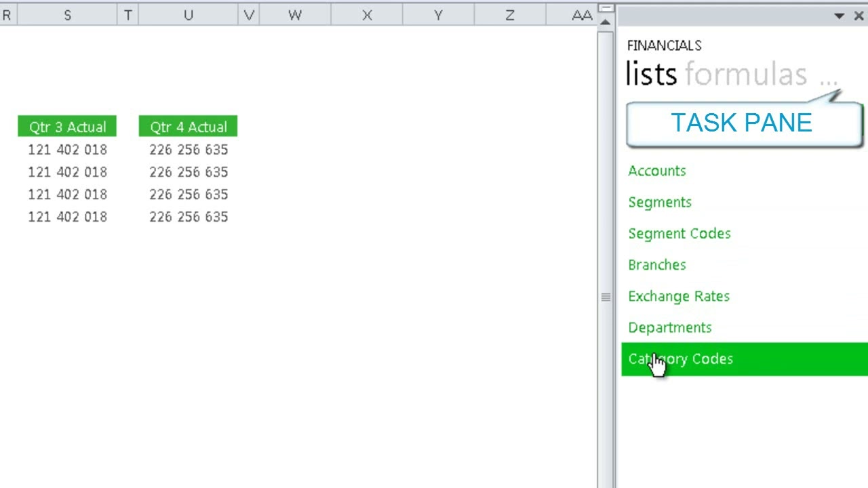Select column V header

[x=248, y=15]
